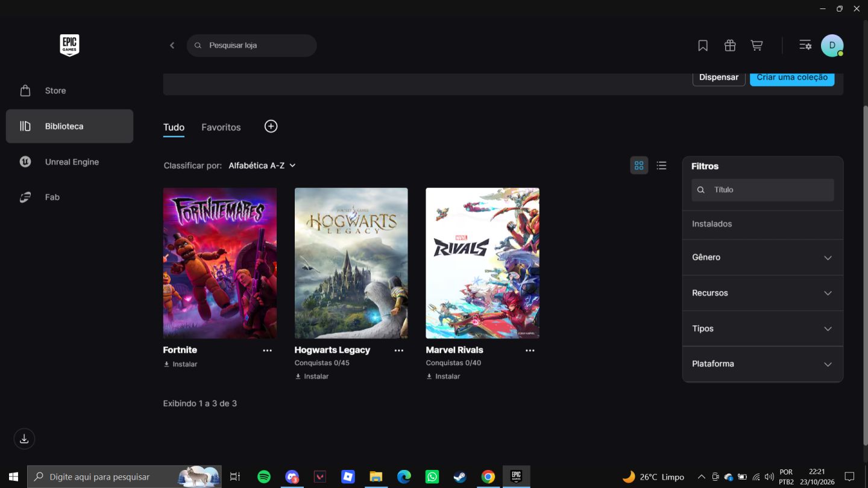Open the Hogwarts Legacy three-dot options menu

(399, 351)
